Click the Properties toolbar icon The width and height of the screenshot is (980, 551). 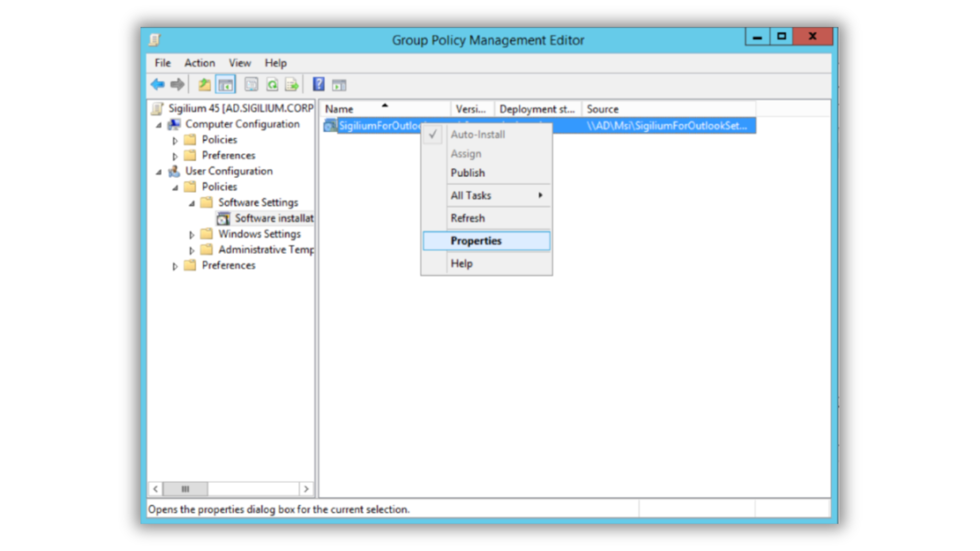pyautogui.click(x=251, y=85)
